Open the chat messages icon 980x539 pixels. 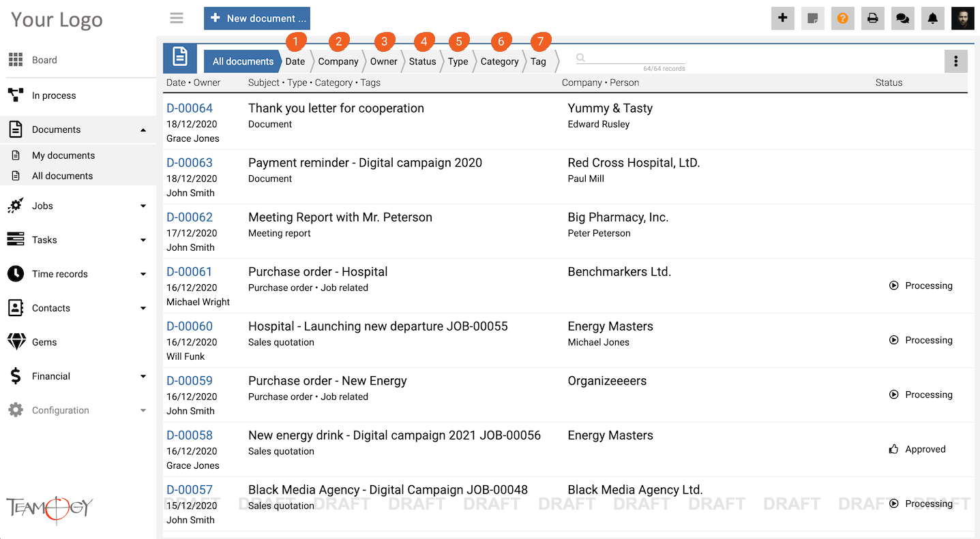point(902,18)
